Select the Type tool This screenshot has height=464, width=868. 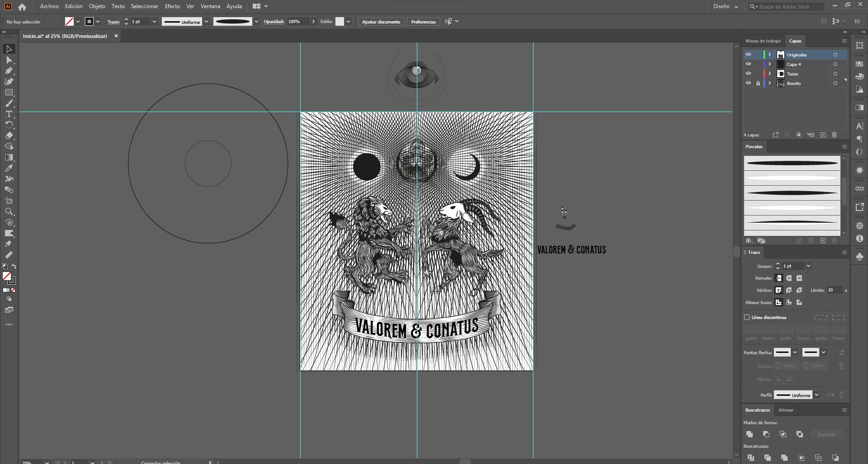(x=9, y=114)
